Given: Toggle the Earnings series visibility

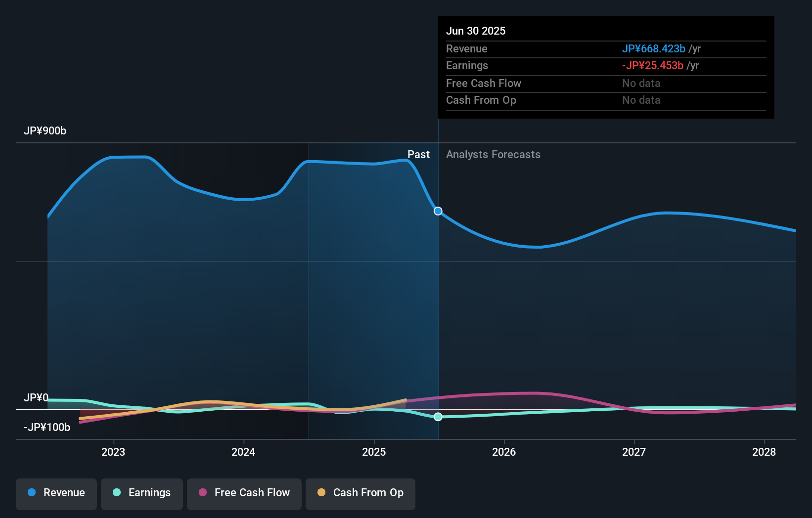Looking at the screenshot, I should (x=142, y=493).
